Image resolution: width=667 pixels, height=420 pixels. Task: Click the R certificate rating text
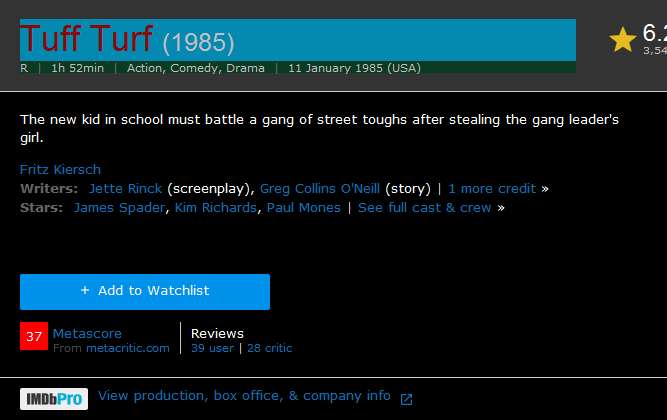coord(24,68)
